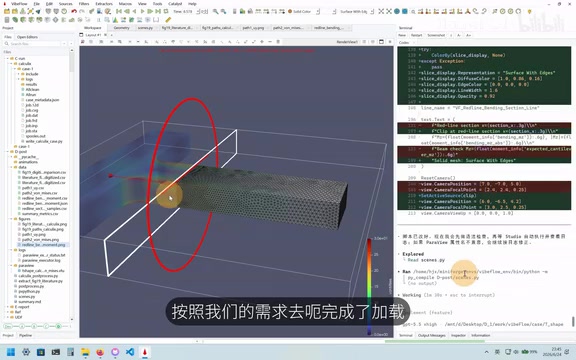Click the blue sphere camera icon

click(397, 11)
